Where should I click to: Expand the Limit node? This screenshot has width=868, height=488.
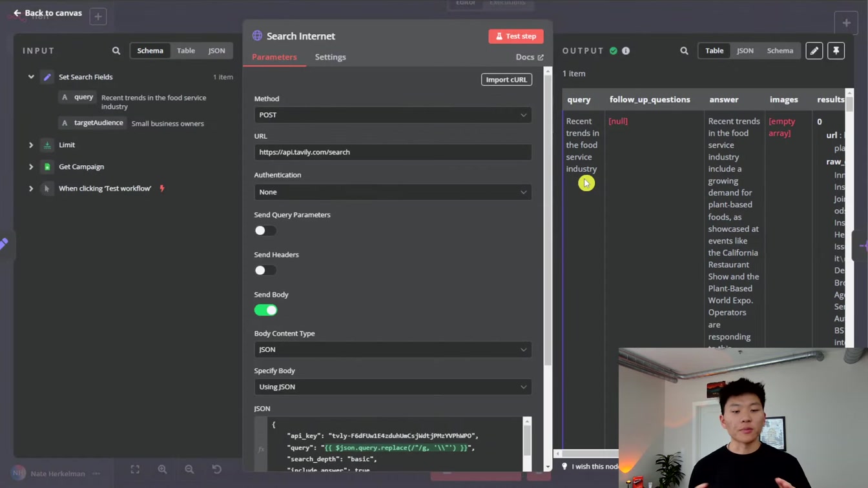point(31,145)
